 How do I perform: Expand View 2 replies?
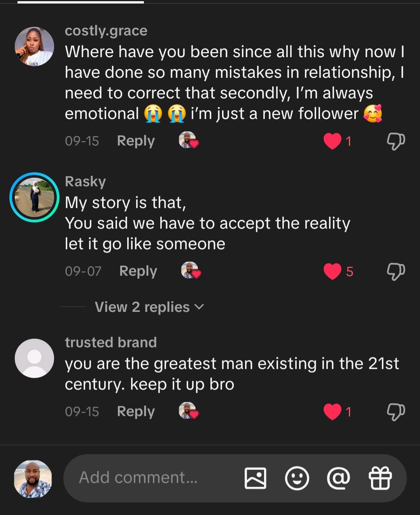tap(149, 307)
